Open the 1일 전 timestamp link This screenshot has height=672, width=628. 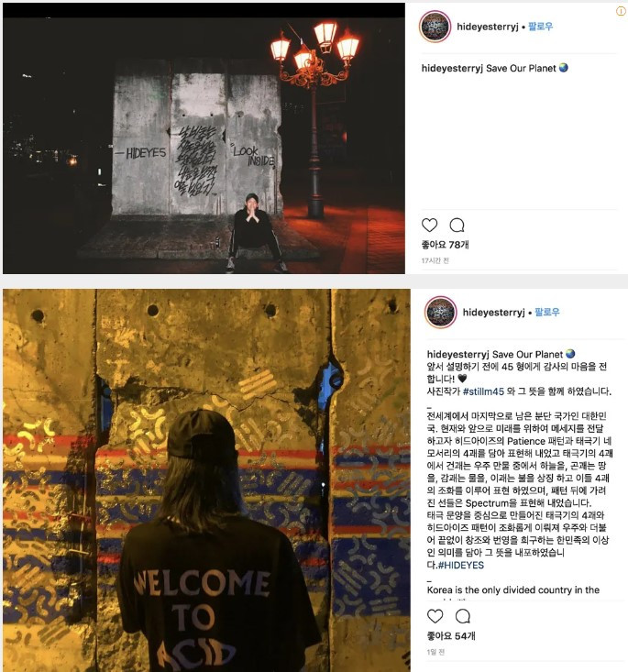[x=435, y=652]
